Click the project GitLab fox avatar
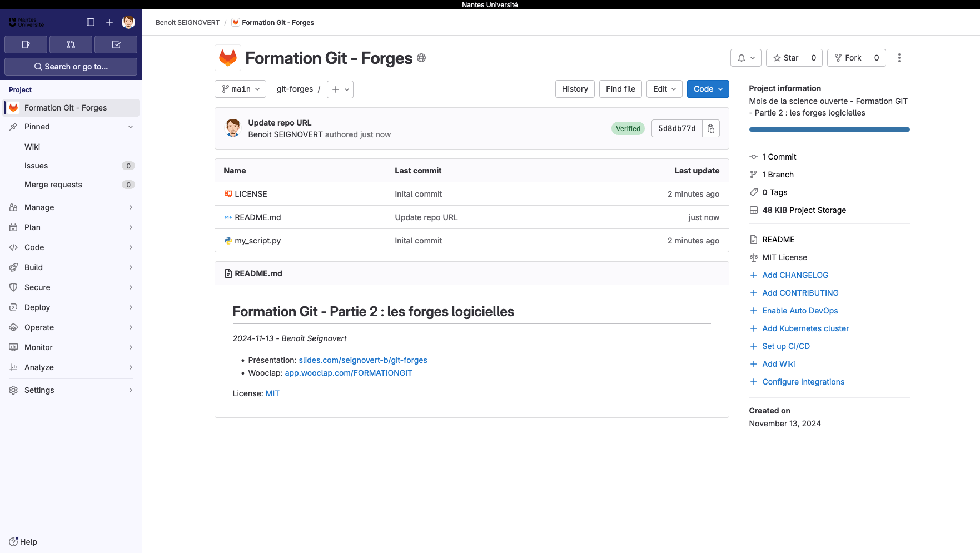The image size is (980, 553). (228, 58)
